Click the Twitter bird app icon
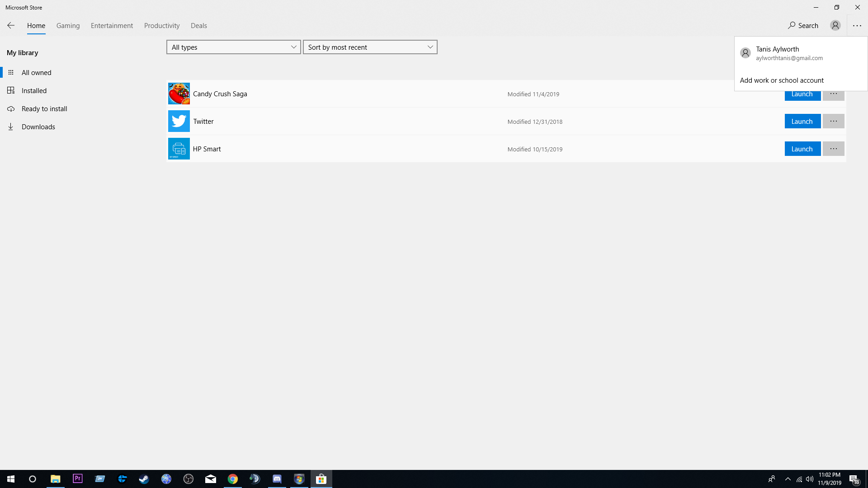This screenshot has height=488, width=868. (179, 121)
